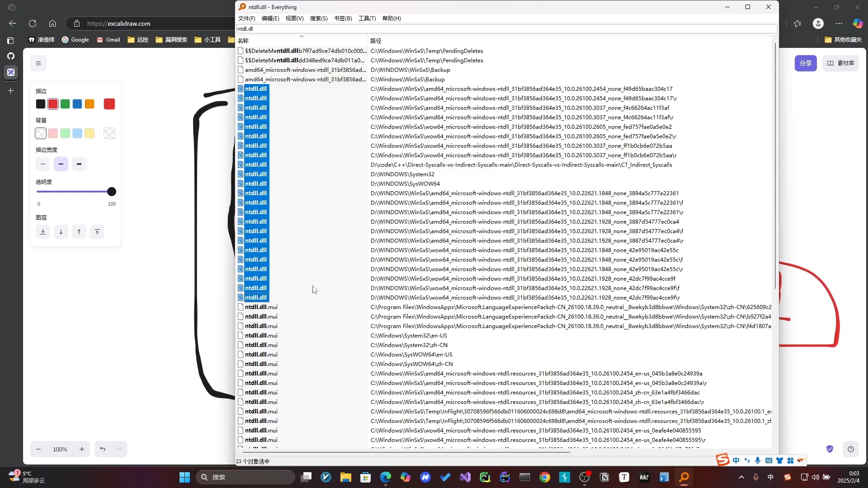868x488 pixels.
Task: Click the zoom in plus button
Action: (x=82, y=449)
